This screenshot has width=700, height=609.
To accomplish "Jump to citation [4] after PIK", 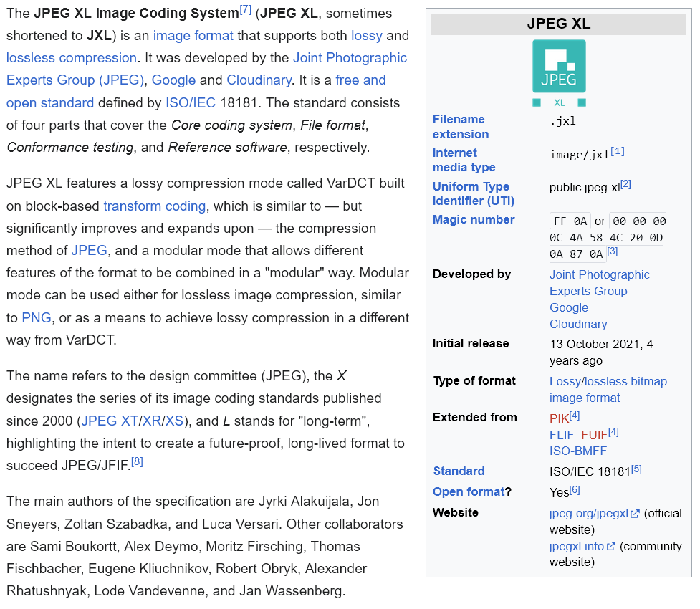I will [x=575, y=416].
